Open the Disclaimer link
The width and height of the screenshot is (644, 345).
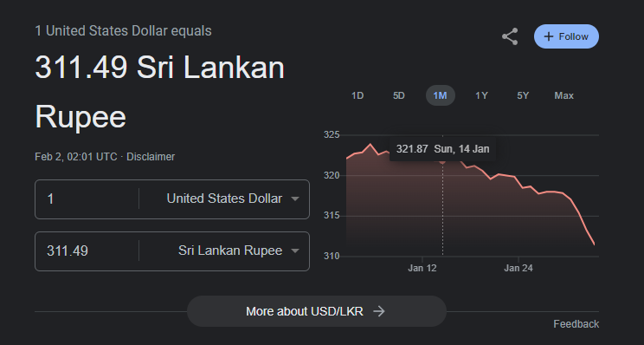click(151, 157)
